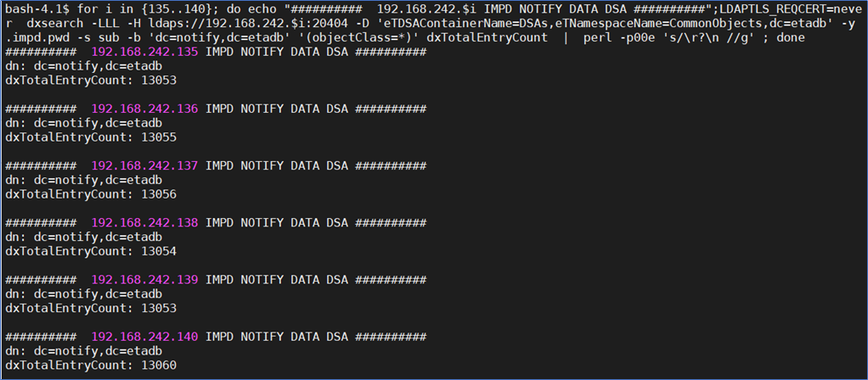
Task: Click the entry count value 13055
Action: pyautogui.click(x=159, y=137)
